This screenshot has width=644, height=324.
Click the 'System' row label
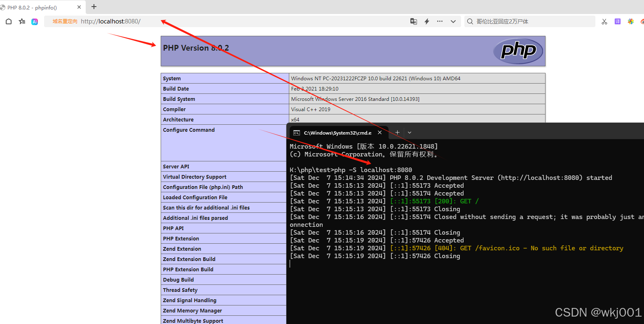pyautogui.click(x=172, y=79)
